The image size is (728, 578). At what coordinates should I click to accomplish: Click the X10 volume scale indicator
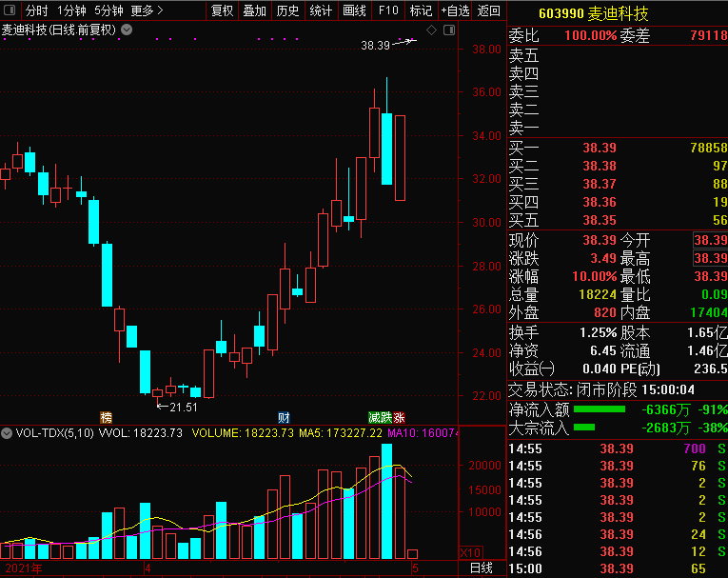click(x=469, y=552)
